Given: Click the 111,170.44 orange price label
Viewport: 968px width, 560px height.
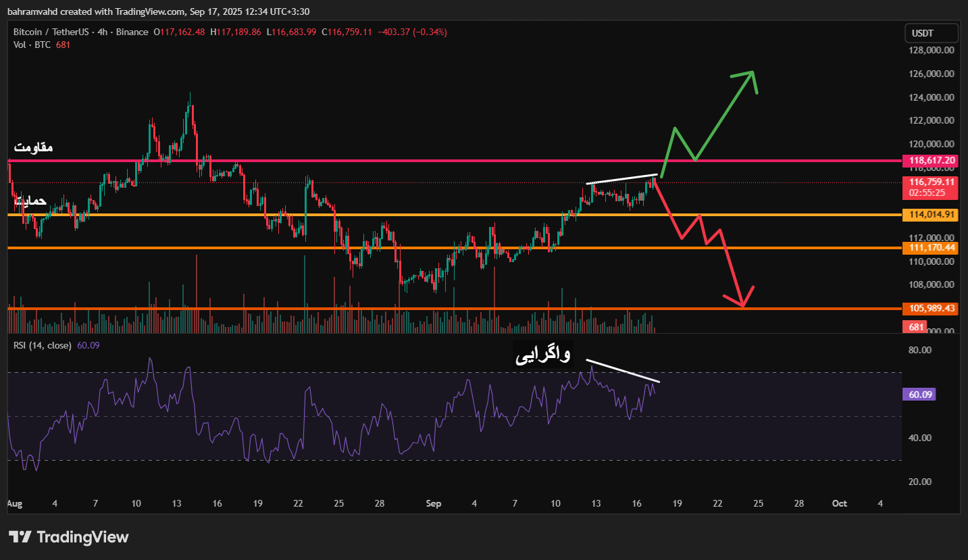Looking at the screenshot, I should tap(932, 248).
